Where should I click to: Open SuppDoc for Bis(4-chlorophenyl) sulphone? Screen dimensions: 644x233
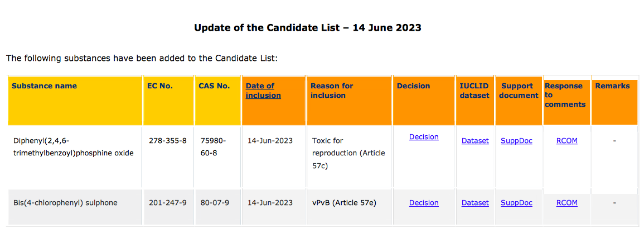[516, 203]
